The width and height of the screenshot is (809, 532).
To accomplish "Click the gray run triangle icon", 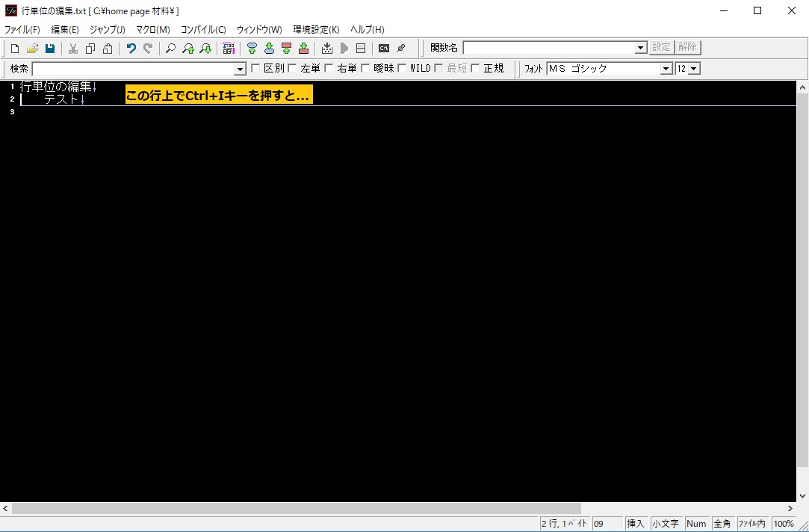I will (344, 49).
